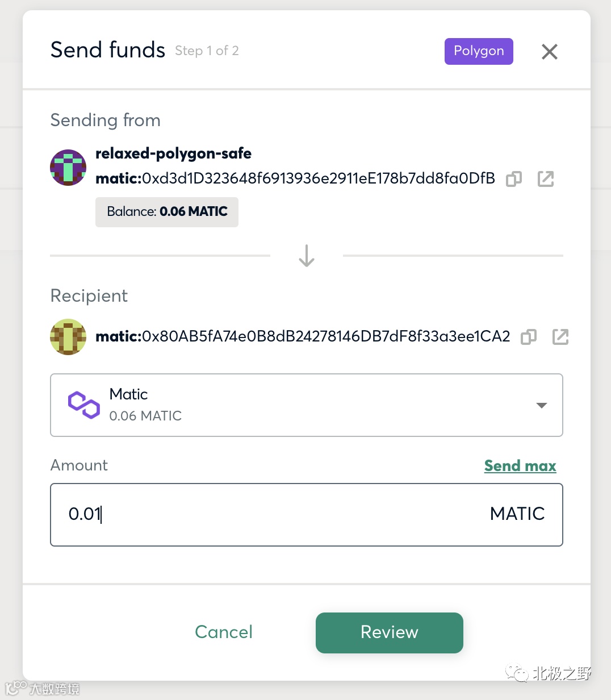Click the relaxed-polygon-safe identicon avatar

point(68,168)
